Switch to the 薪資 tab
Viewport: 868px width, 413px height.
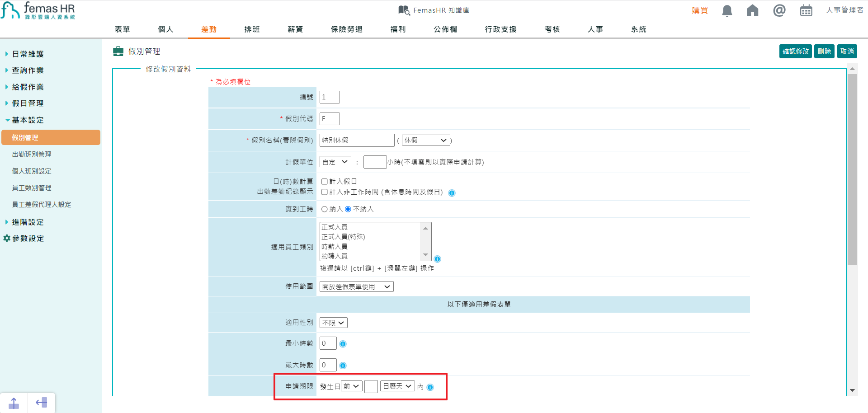click(295, 29)
